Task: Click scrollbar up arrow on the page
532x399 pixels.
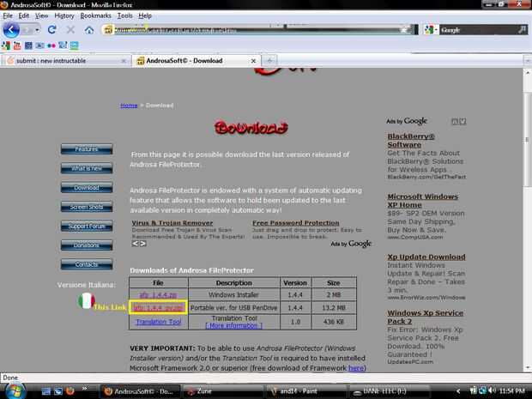Action: (x=528, y=72)
